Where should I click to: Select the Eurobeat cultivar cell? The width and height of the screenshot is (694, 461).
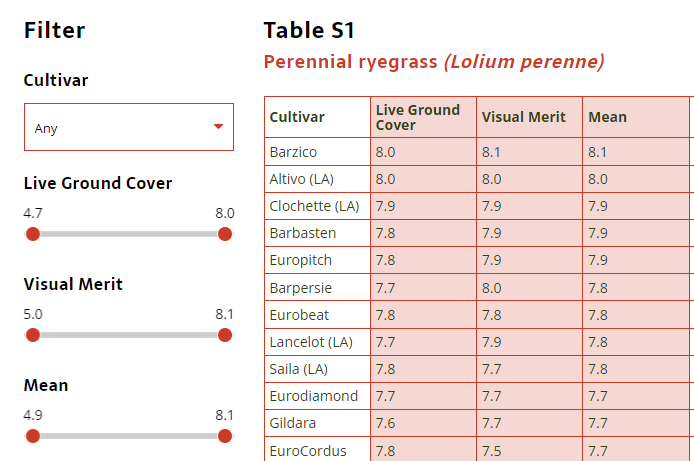(x=317, y=315)
